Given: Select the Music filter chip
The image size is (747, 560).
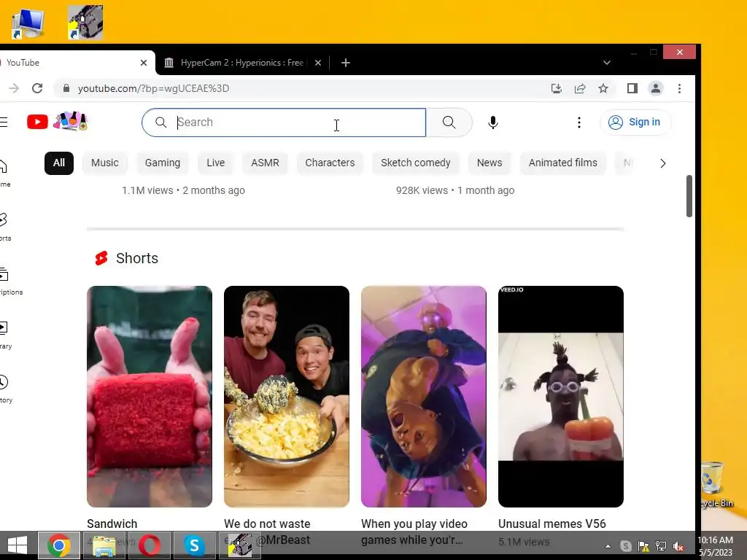Looking at the screenshot, I should click(105, 163).
